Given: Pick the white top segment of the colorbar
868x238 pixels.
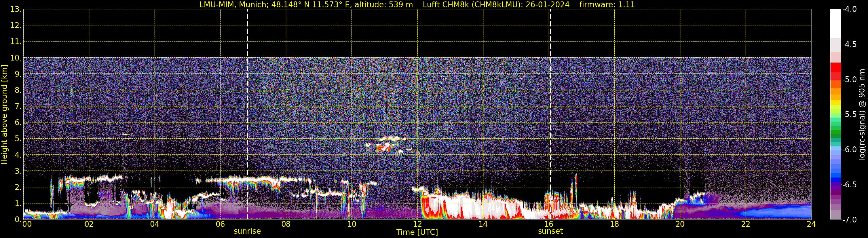Looking at the screenshot, I should click(836, 24).
